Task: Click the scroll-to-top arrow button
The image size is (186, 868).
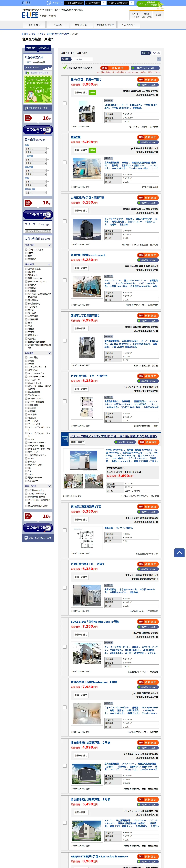Action: click(179, 553)
